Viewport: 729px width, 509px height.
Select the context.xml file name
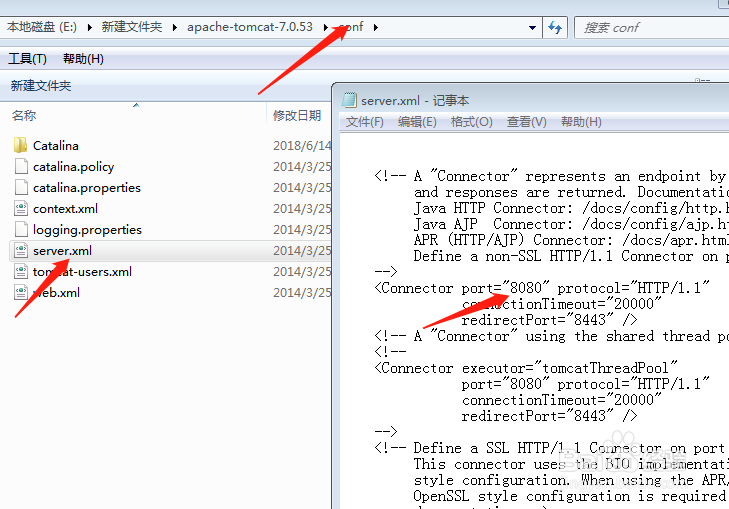pyautogui.click(x=66, y=208)
